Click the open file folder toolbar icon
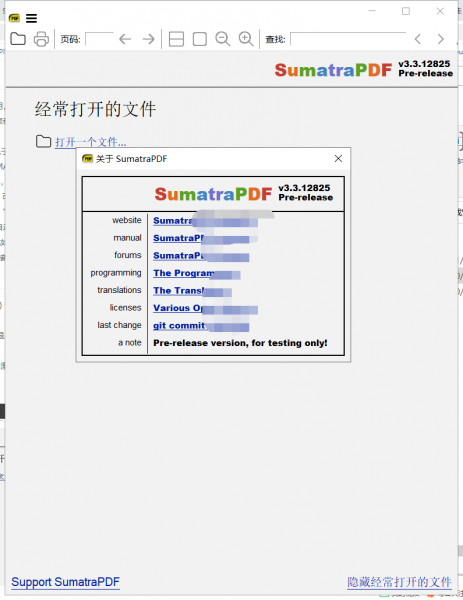The width and height of the screenshot is (463, 600). 18,39
